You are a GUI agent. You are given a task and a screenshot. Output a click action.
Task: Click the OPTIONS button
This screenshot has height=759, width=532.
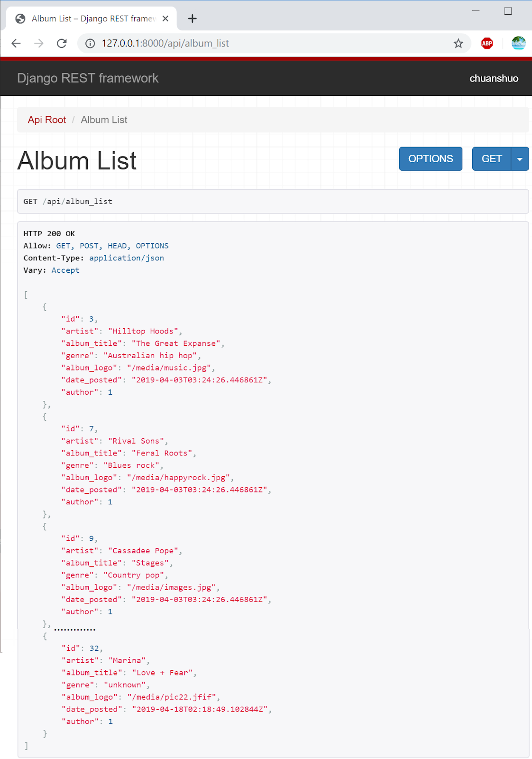point(431,159)
